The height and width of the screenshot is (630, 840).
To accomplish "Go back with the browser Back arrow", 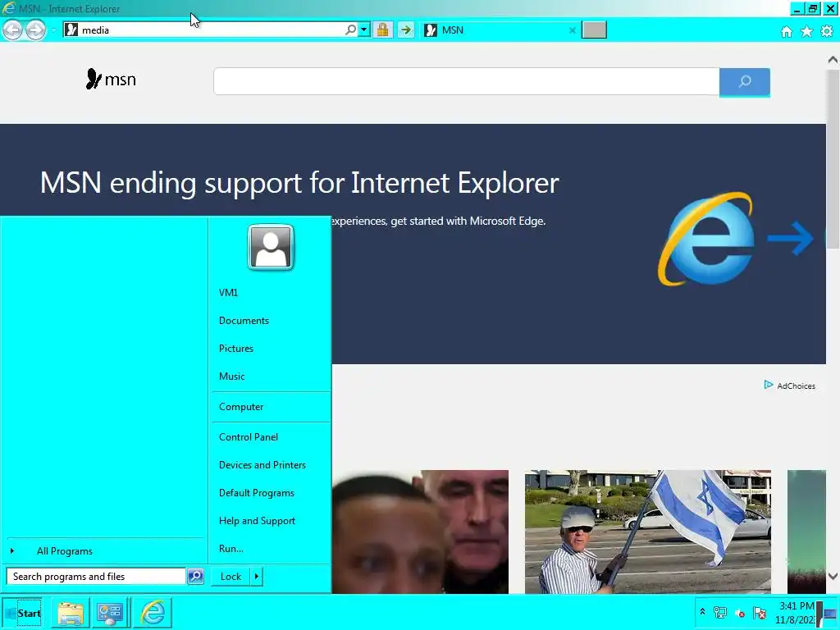I will pos(12,30).
